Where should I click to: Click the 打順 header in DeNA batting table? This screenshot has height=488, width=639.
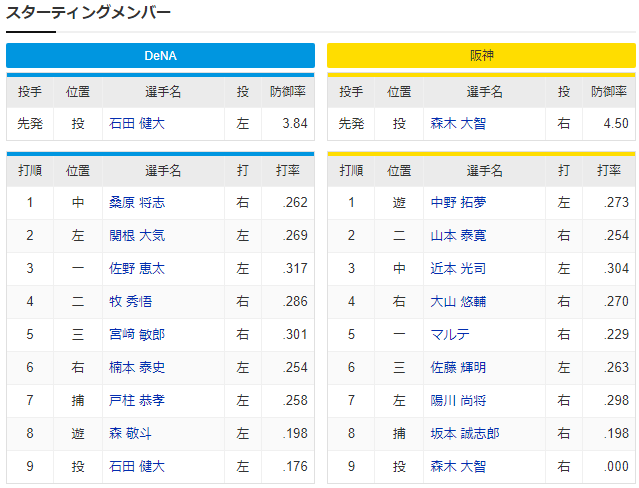(x=30, y=171)
